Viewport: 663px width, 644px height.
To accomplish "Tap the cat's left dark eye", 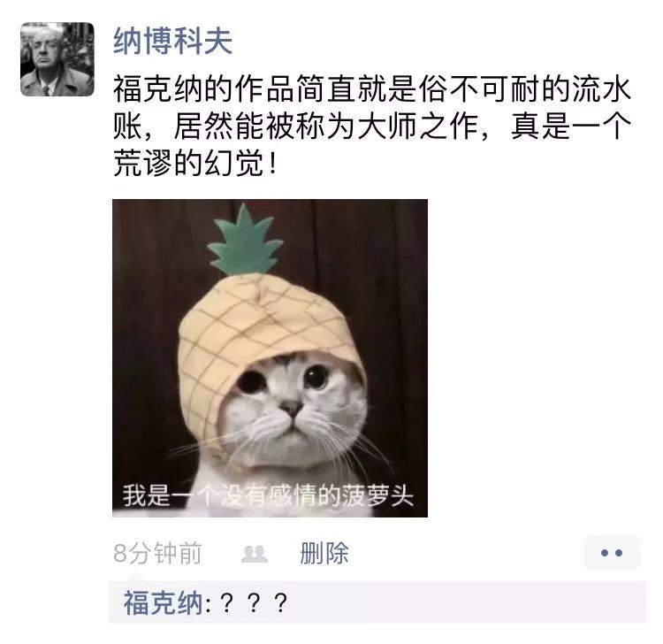I will pyautogui.click(x=251, y=380).
